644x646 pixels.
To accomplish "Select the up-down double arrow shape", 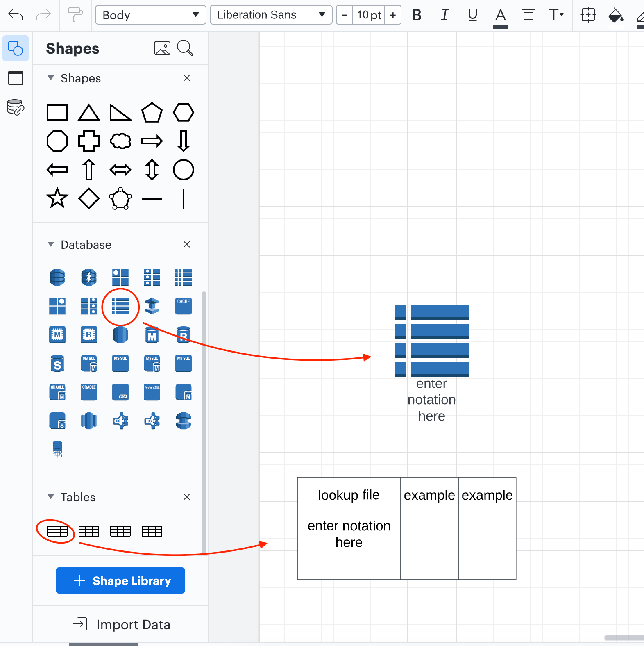I will click(x=152, y=170).
